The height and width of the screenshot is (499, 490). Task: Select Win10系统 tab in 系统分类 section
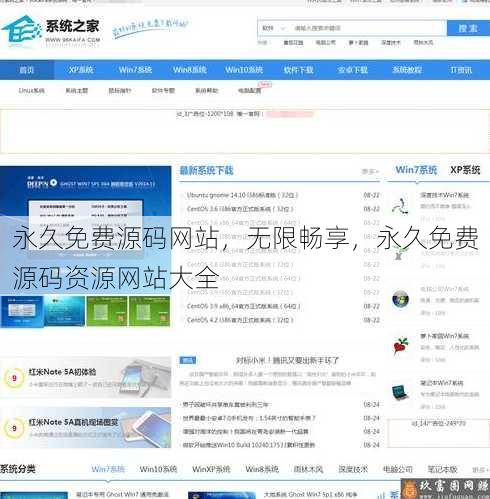pyautogui.click(x=158, y=469)
